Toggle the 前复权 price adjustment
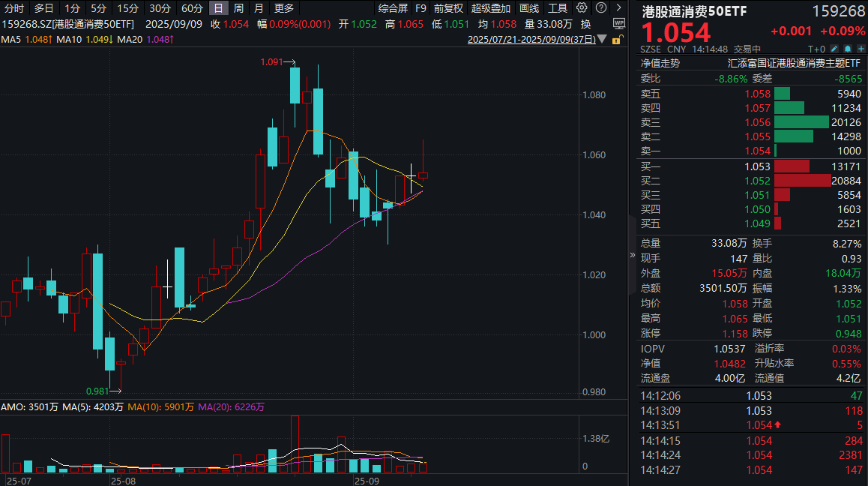Viewport: 868px width, 486px height. [x=448, y=9]
